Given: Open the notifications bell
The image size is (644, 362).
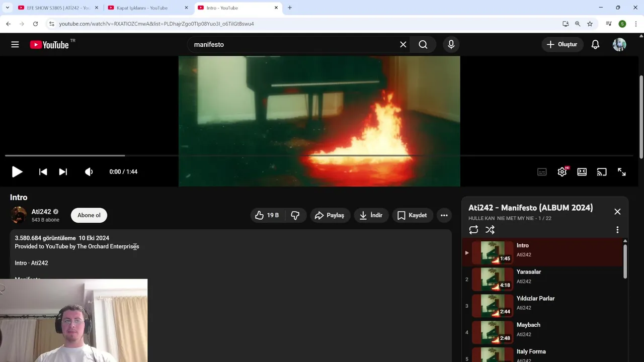Looking at the screenshot, I should tap(595, 44).
